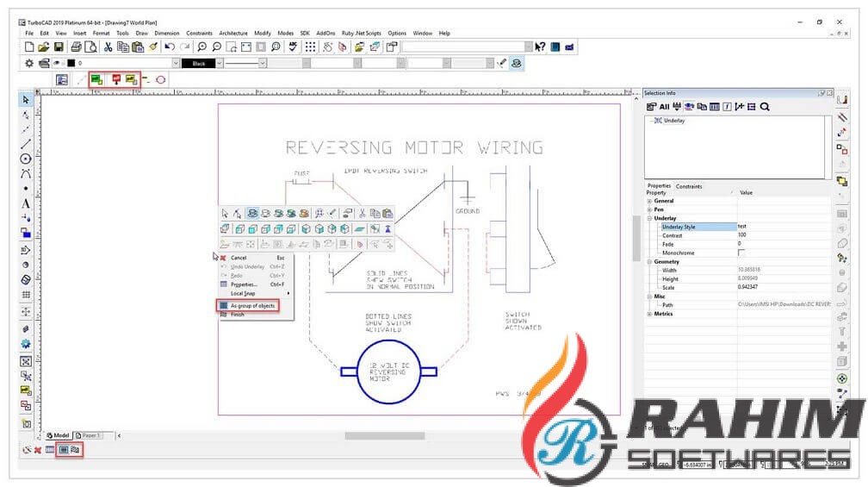
Task: Select the Line tool in left toolbar
Action: [26, 144]
